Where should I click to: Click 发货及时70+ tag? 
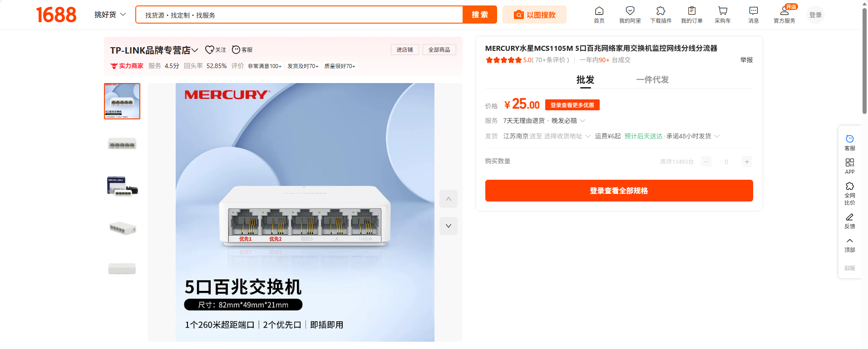[303, 66]
